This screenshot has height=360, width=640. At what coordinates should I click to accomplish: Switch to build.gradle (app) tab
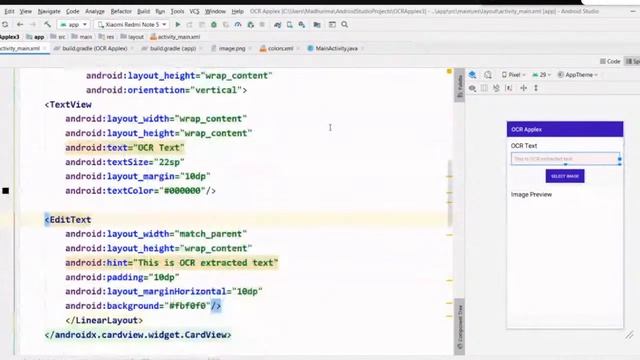pyautogui.click(x=172, y=48)
